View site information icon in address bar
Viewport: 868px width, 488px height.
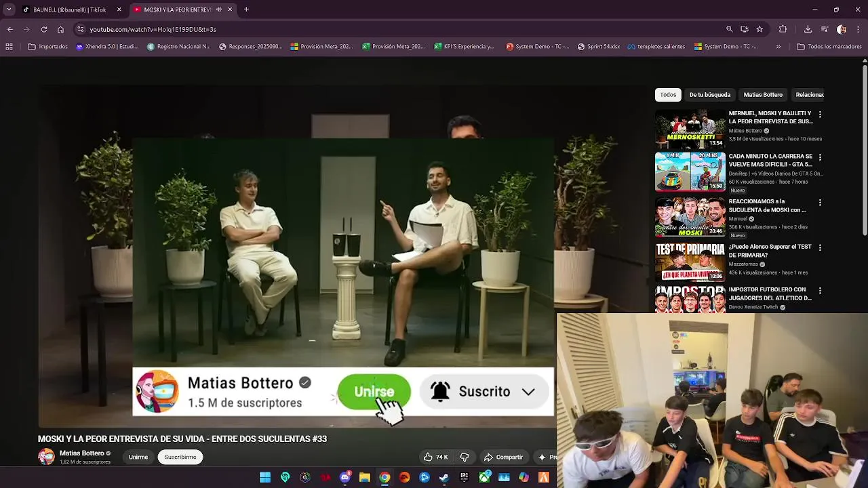80,29
